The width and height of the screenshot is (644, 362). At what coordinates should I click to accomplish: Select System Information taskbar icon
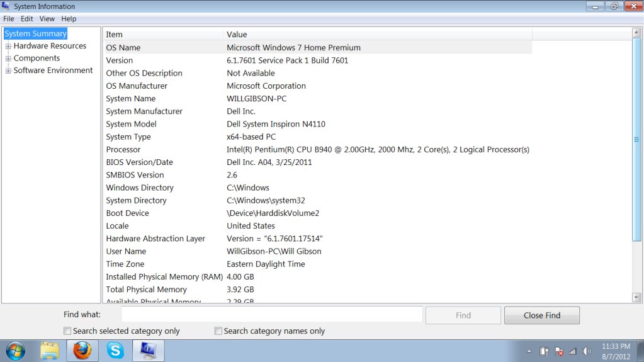coord(149,351)
